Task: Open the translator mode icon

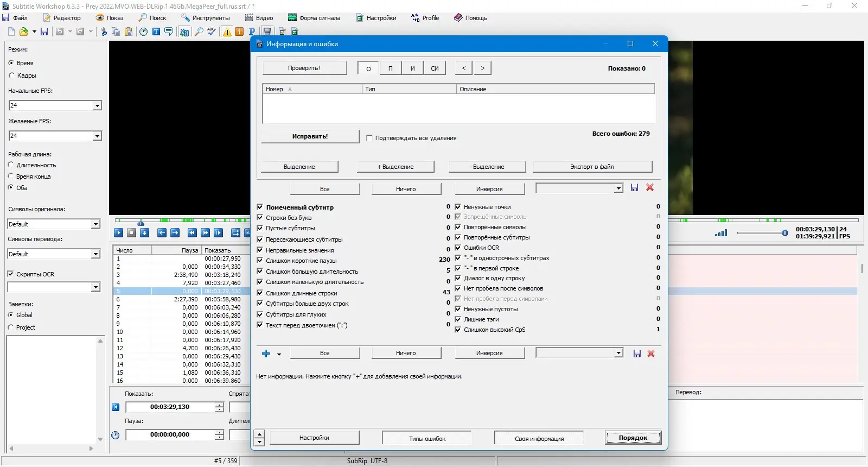Action: pos(184,31)
